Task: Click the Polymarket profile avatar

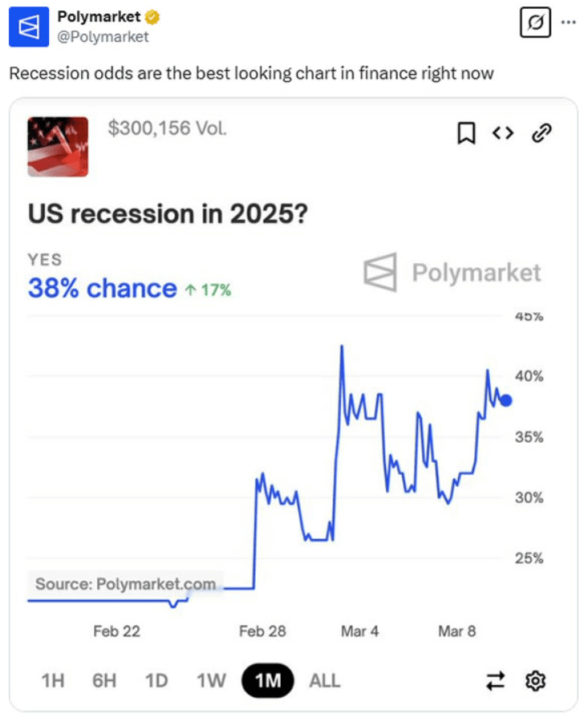Action: pos(29,26)
